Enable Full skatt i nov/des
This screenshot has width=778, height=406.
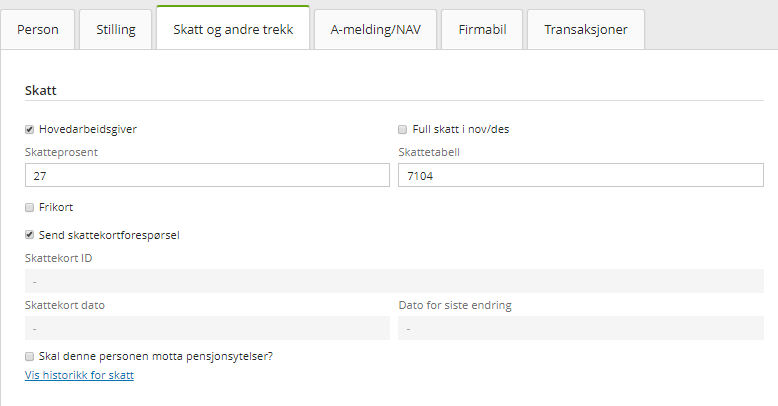[x=403, y=129]
